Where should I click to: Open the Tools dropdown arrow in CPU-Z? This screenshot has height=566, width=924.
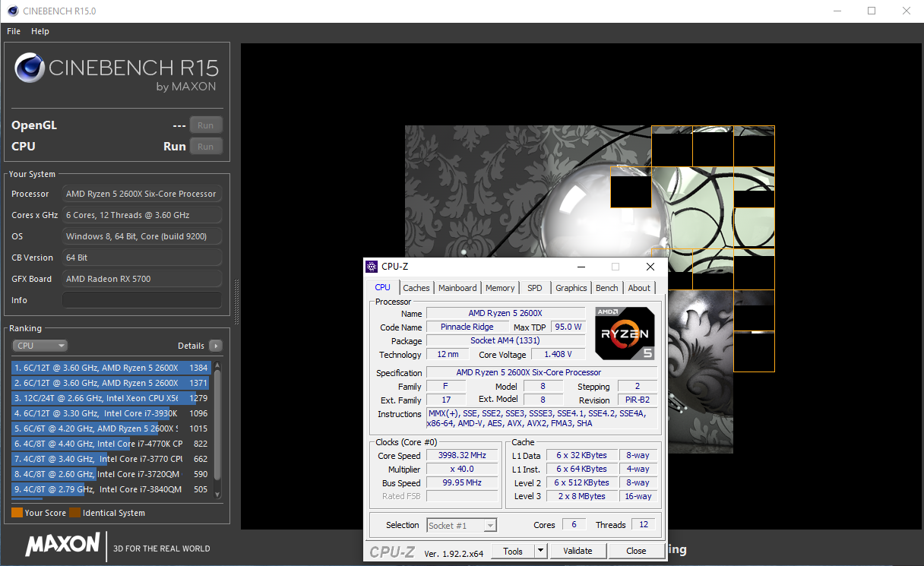(540, 551)
